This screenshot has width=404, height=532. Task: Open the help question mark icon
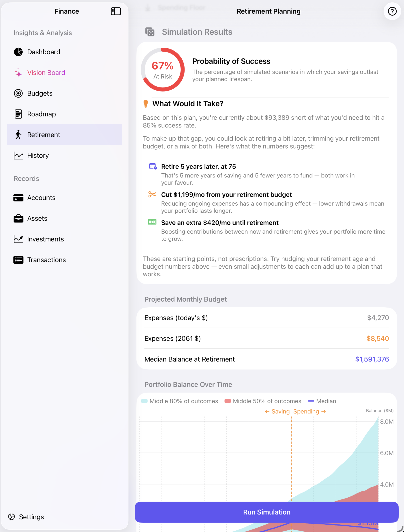point(392,11)
